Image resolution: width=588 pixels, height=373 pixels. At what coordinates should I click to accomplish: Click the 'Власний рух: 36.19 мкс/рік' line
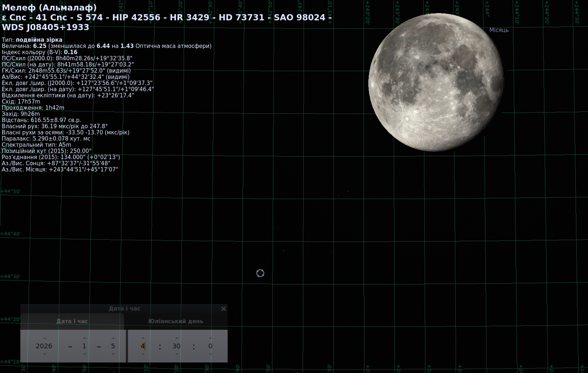coord(55,126)
